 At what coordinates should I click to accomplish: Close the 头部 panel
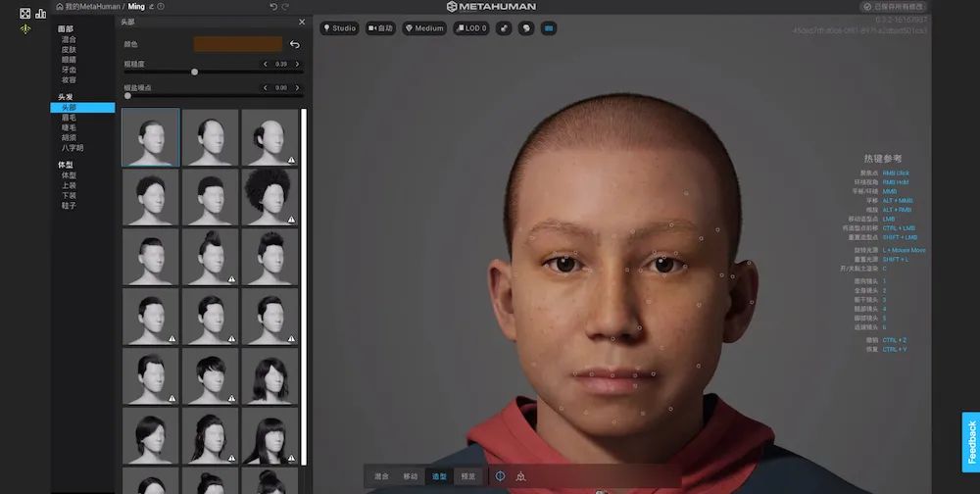tap(301, 22)
